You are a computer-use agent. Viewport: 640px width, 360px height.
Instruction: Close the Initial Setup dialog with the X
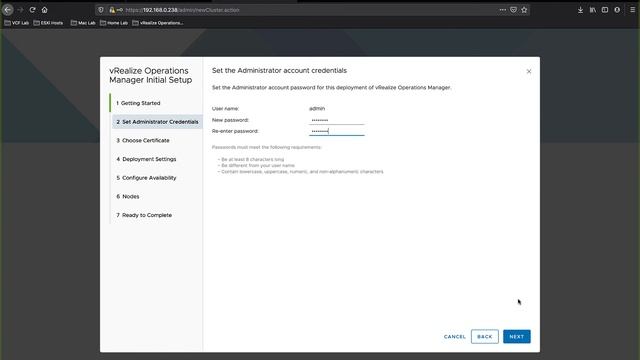click(x=529, y=71)
